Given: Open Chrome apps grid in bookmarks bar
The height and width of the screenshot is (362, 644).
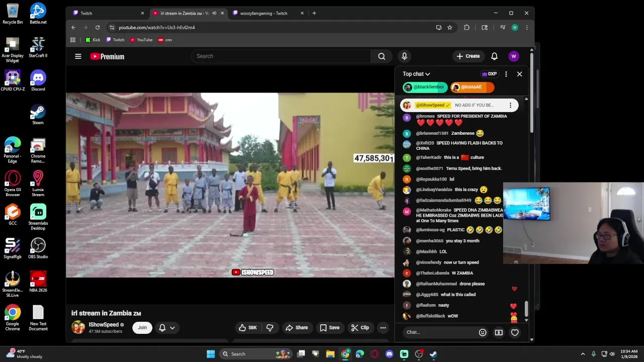Looking at the screenshot, I should 73,40.
